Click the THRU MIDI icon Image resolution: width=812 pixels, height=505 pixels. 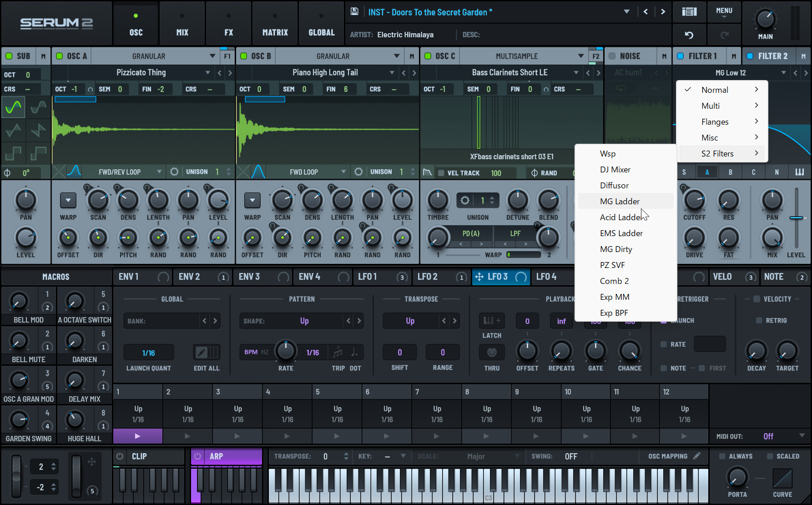[492, 352]
